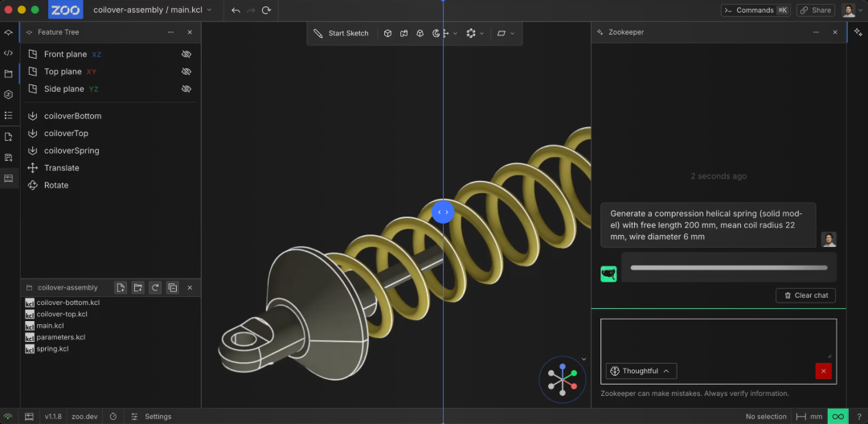Click the Start Sketch button
The image size is (868, 424).
point(342,33)
